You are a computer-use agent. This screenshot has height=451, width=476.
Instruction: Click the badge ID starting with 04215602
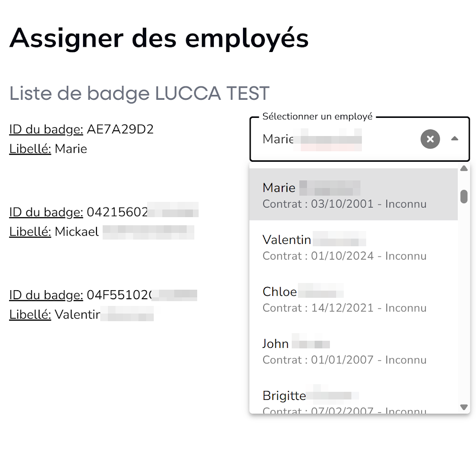point(117,212)
